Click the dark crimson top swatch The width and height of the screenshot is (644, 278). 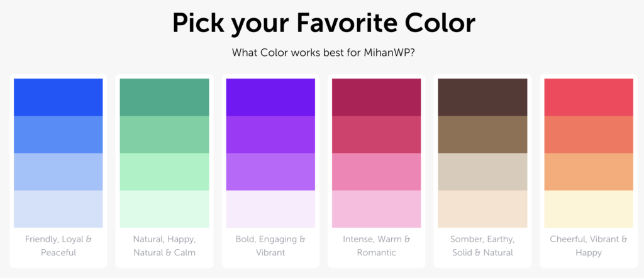tap(376, 97)
